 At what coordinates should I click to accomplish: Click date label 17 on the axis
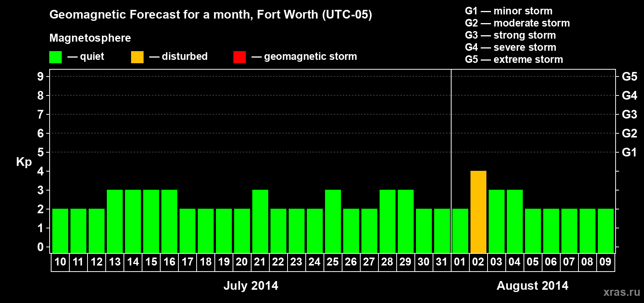tap(188, 262)
